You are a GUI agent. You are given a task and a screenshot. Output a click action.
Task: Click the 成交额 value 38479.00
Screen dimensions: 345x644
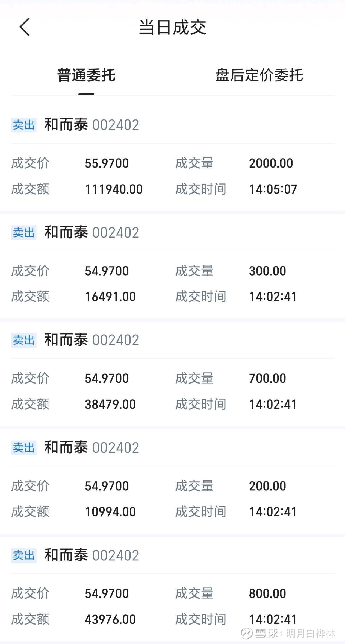110,404
